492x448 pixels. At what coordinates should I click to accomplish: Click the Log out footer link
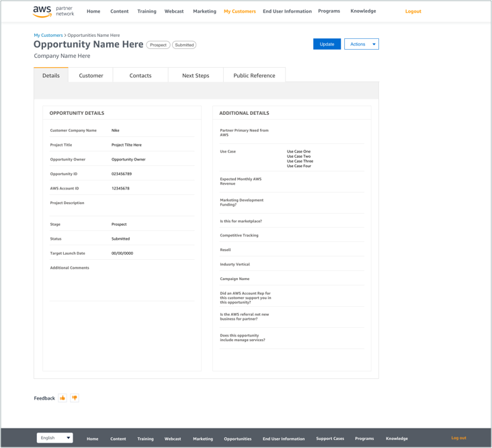[x=458, y=438]
